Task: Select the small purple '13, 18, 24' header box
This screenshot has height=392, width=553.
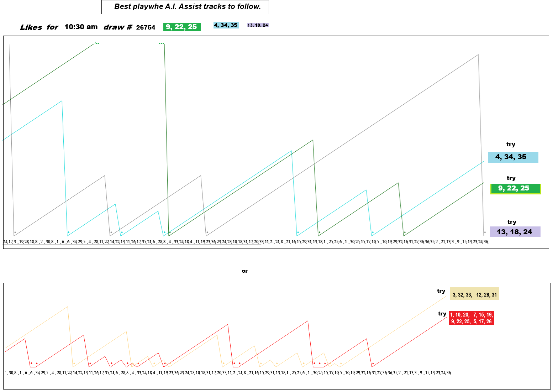Action: [x=258, y=25]
